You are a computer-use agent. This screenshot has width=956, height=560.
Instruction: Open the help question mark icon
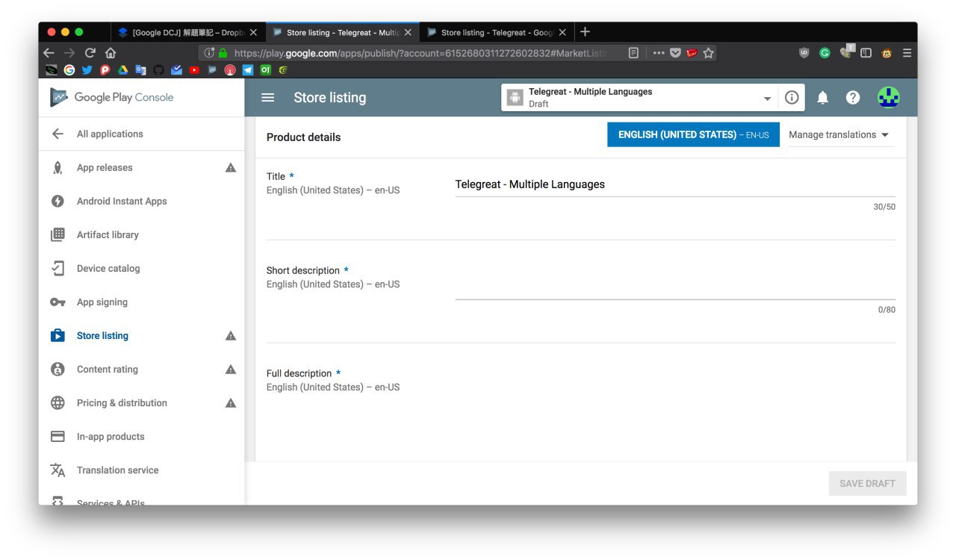pos(852,98)
